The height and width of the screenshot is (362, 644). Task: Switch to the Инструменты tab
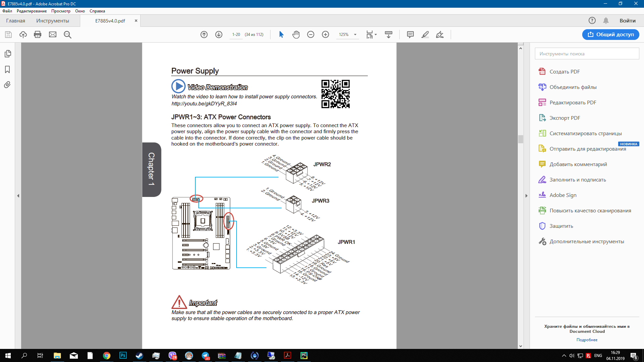click(53, 21)
